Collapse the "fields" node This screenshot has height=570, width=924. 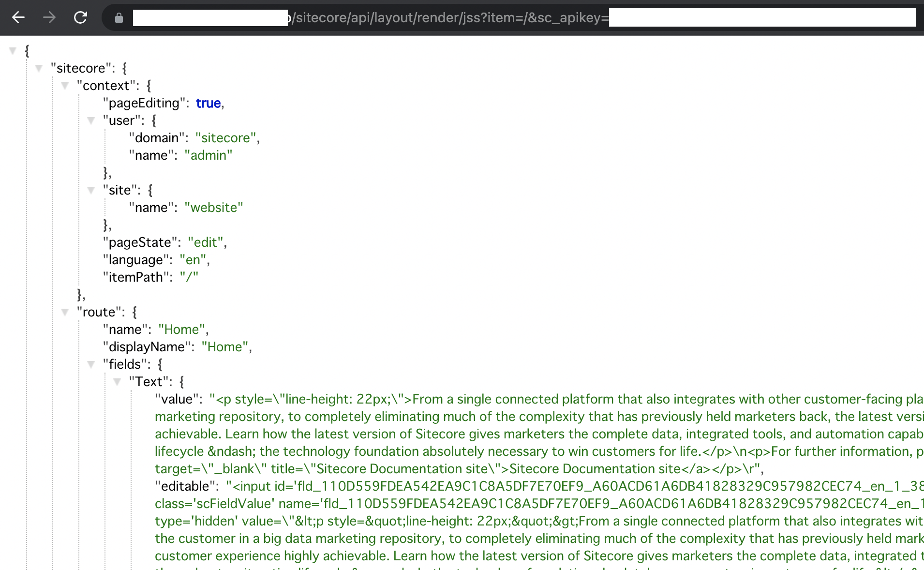pyautogui.click(x=91, y=364)
